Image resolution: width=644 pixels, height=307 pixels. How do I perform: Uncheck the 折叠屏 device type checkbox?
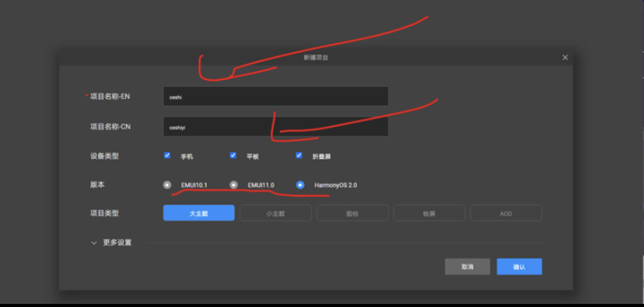coord(299,155)
